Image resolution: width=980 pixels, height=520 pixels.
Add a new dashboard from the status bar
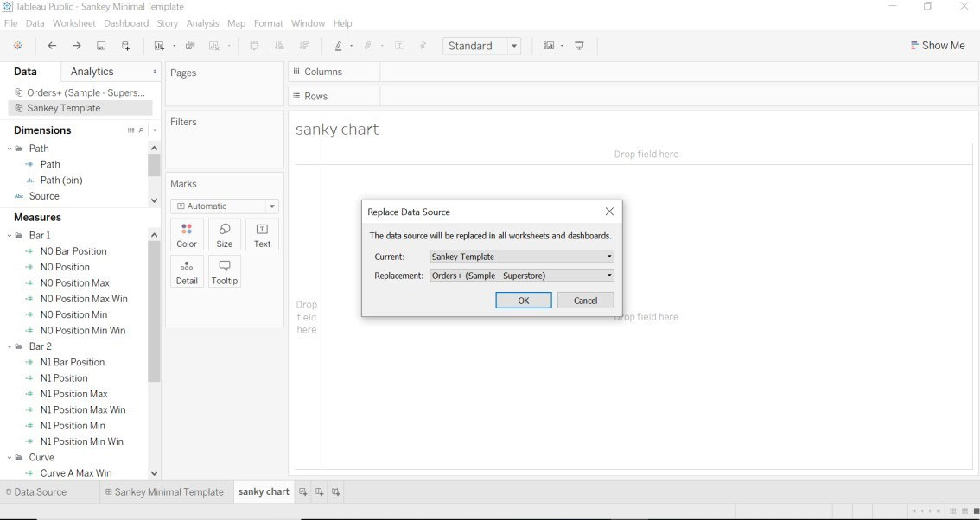pos(319,491)
